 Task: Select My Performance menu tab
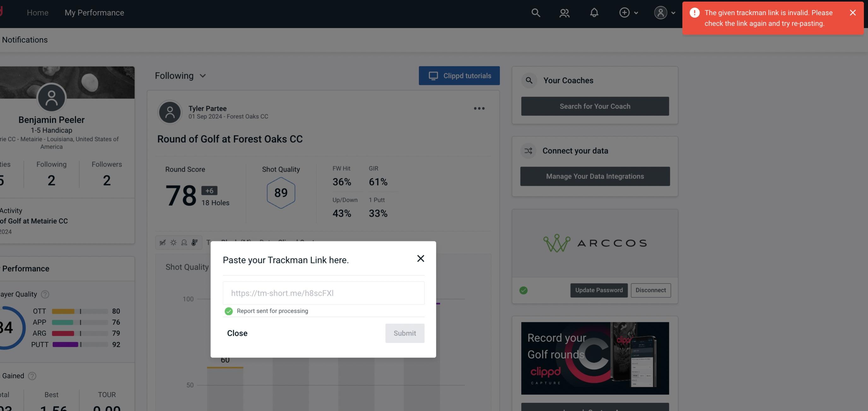click(x=94, y=12)
